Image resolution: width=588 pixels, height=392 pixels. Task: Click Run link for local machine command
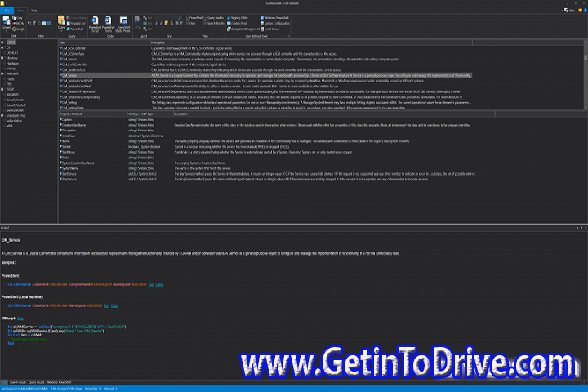coord(106,305)
